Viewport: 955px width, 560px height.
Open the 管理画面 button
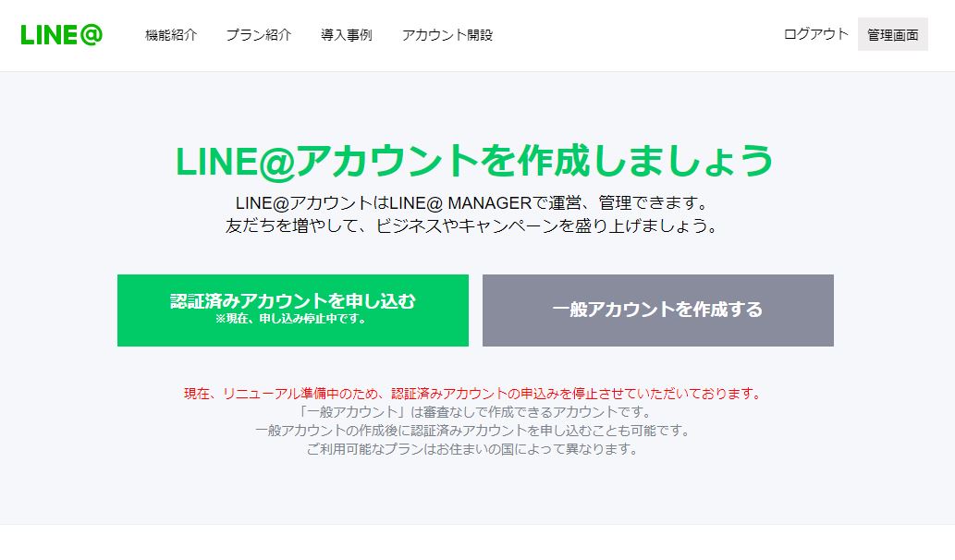(x=893, y=34)
